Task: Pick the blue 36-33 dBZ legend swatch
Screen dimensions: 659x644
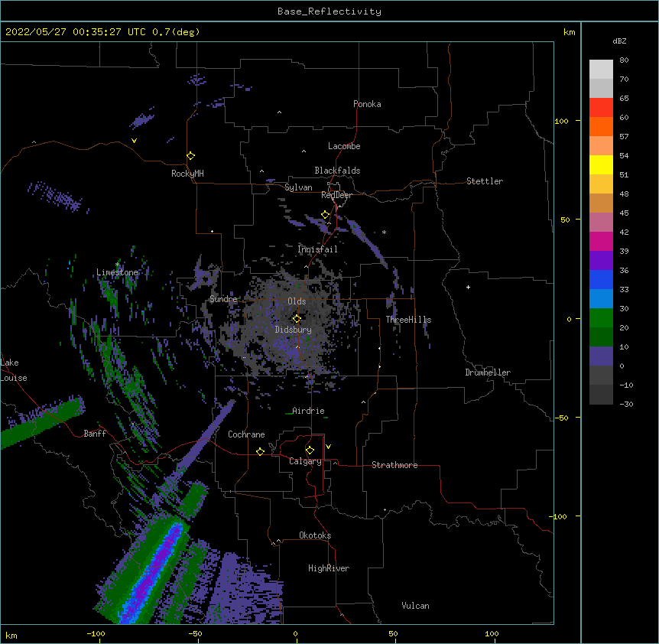Action: point(601,279)
